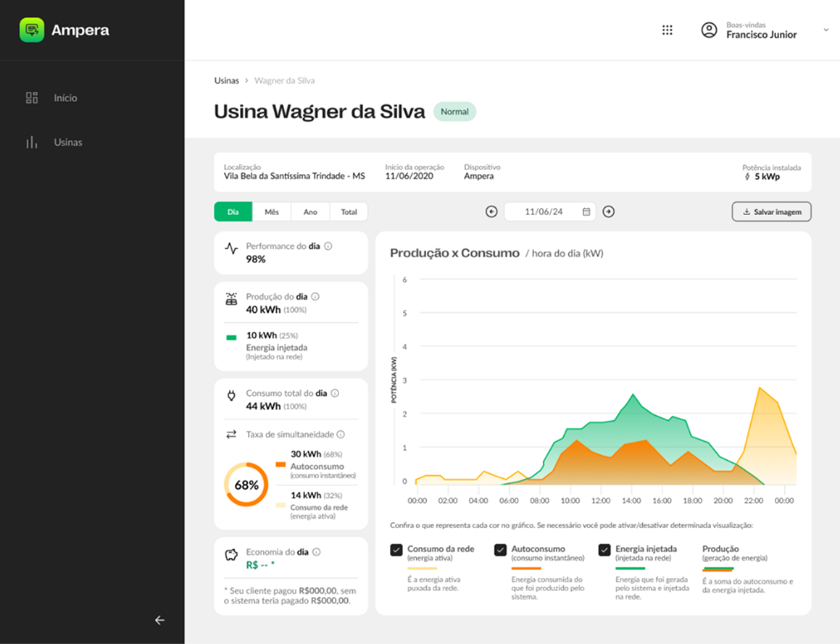Open the apps grid menu icon
Screen dimensions: 840x644
coord(668,30)
